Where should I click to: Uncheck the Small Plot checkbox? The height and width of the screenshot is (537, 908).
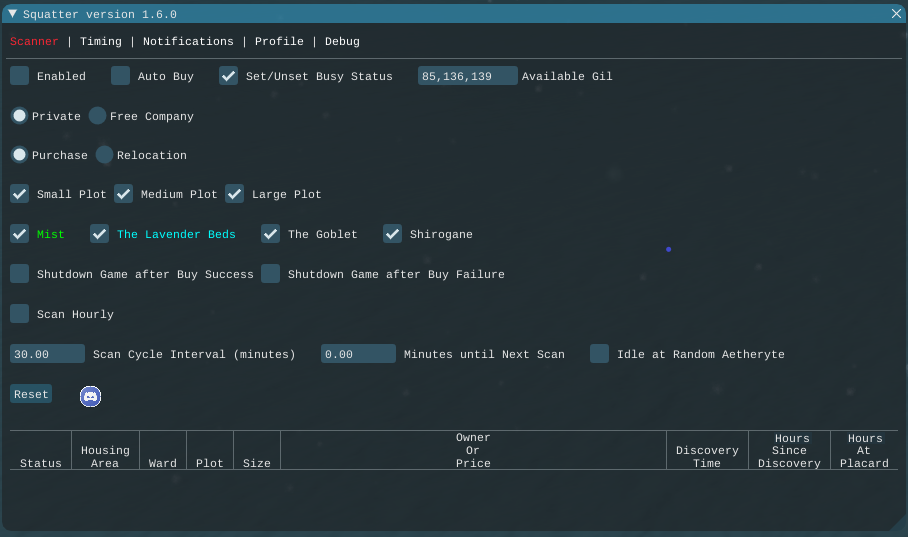[20, 194]
